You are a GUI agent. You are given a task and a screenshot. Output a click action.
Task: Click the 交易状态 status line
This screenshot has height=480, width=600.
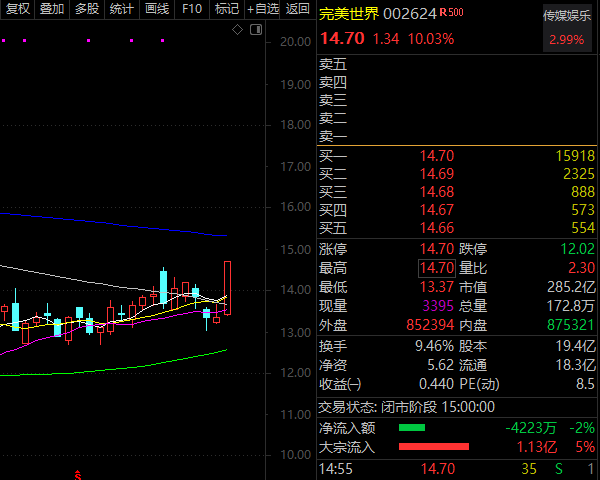pyautogui.click(x=407, y=407)
